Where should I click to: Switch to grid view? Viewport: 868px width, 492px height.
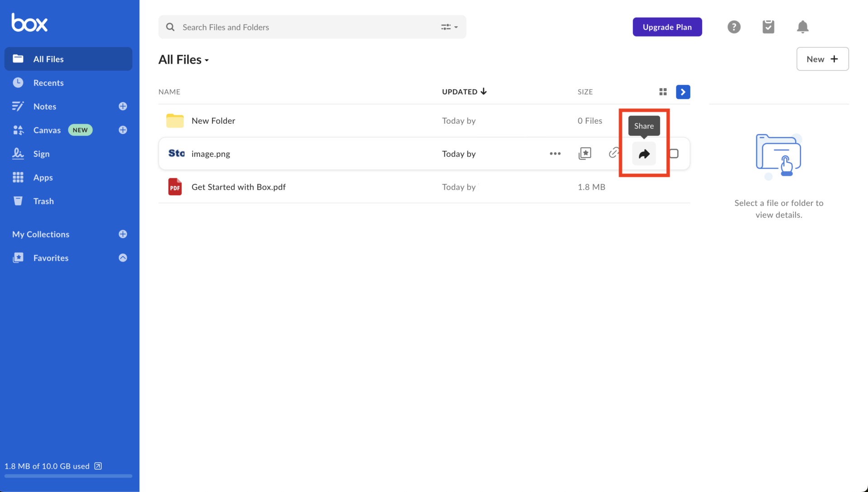663,92
